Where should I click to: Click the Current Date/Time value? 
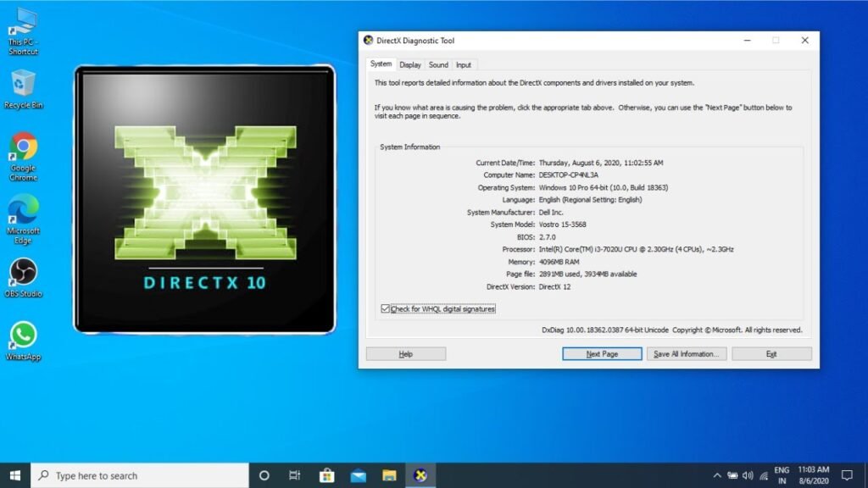point(601,163)
